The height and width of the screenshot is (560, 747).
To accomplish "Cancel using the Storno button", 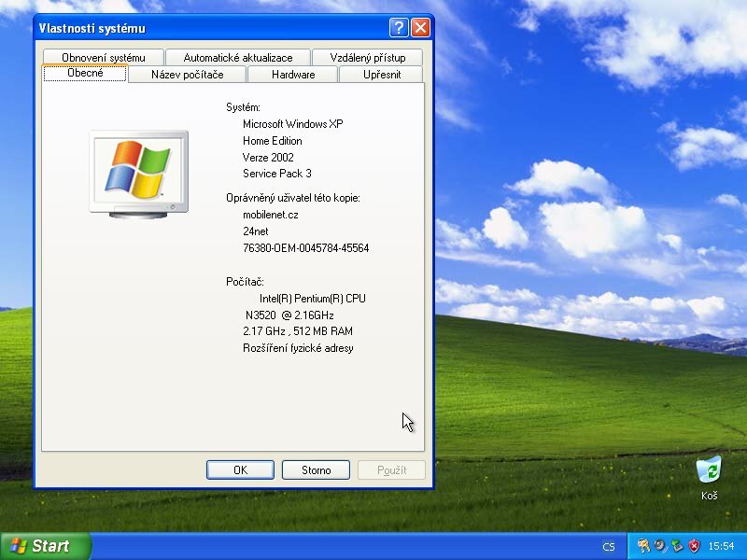I will coord(316,469).
